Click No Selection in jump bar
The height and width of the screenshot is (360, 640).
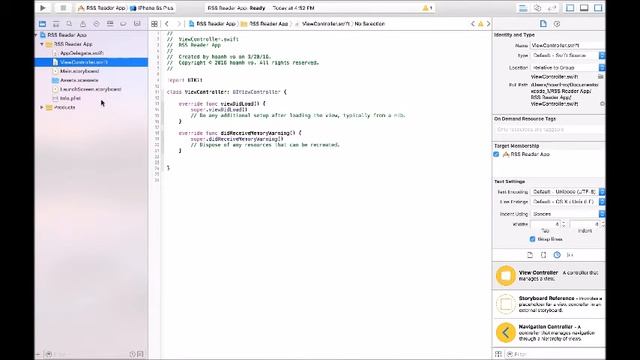(370, 24)
